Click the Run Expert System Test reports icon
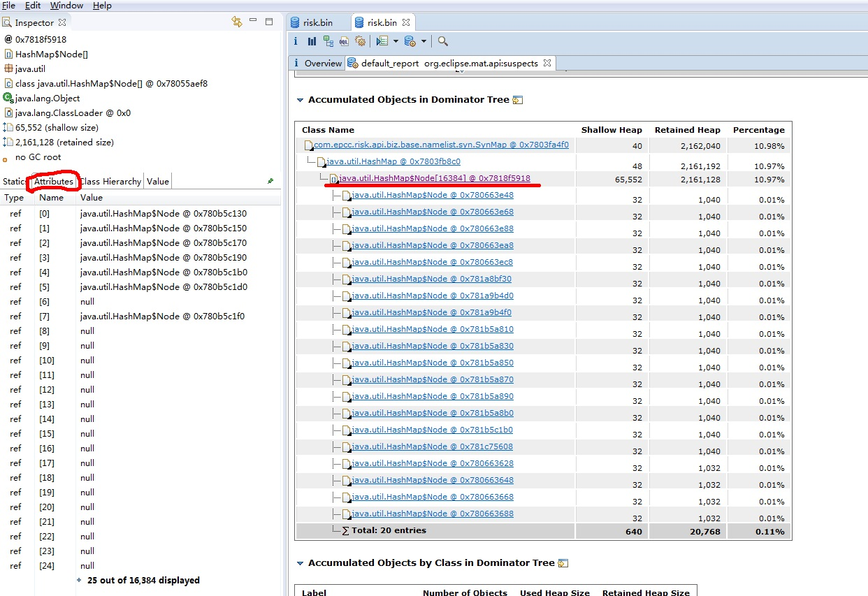Screen dimensions: 868x596 click(410, 41)
